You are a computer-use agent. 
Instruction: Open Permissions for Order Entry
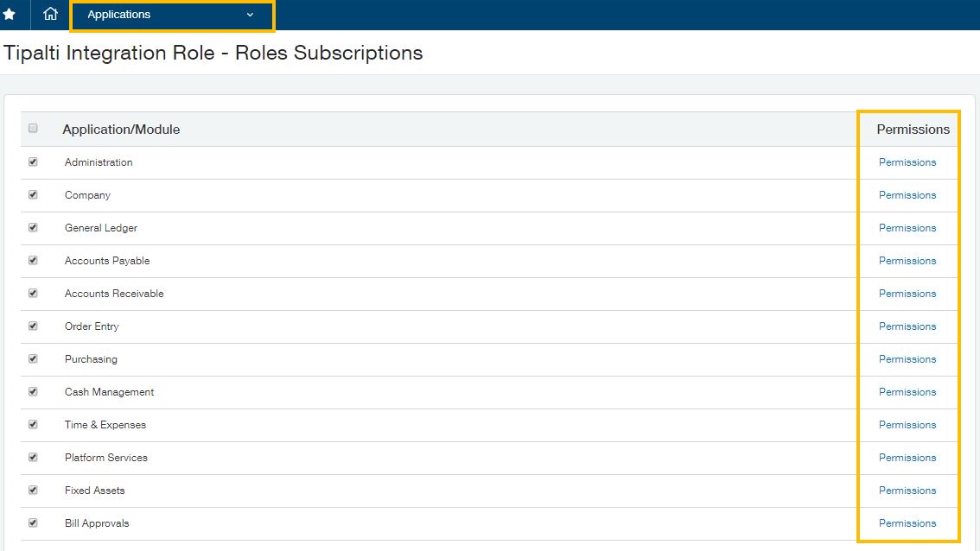tap(907, 326)
